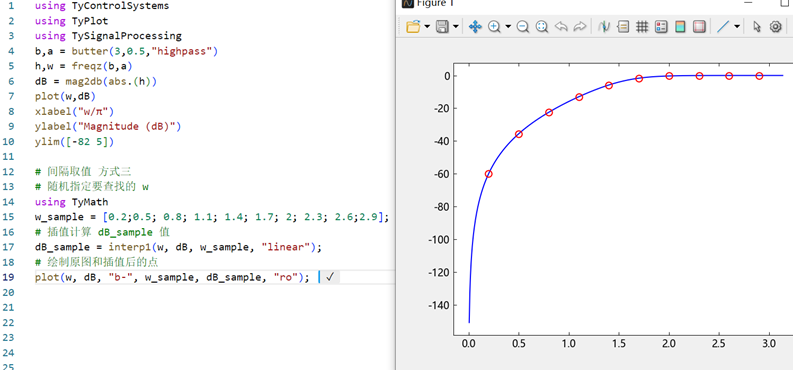Click the red marker at w = 0.2
Screen dimensions: 793x370
489,174
